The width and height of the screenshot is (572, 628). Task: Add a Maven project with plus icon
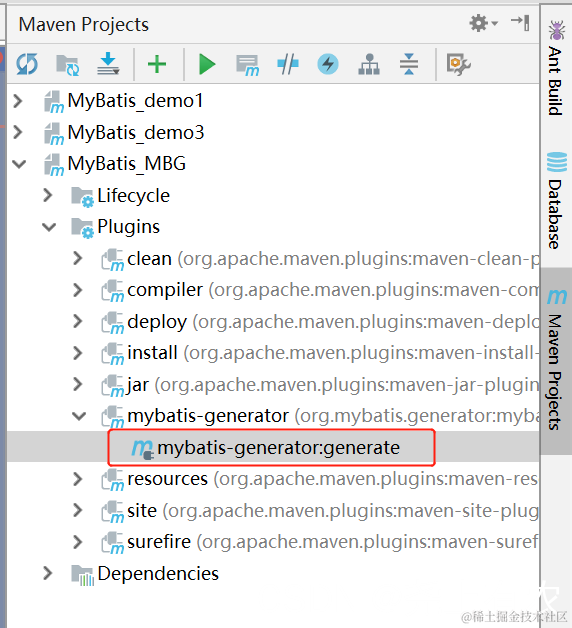[157, 64]
